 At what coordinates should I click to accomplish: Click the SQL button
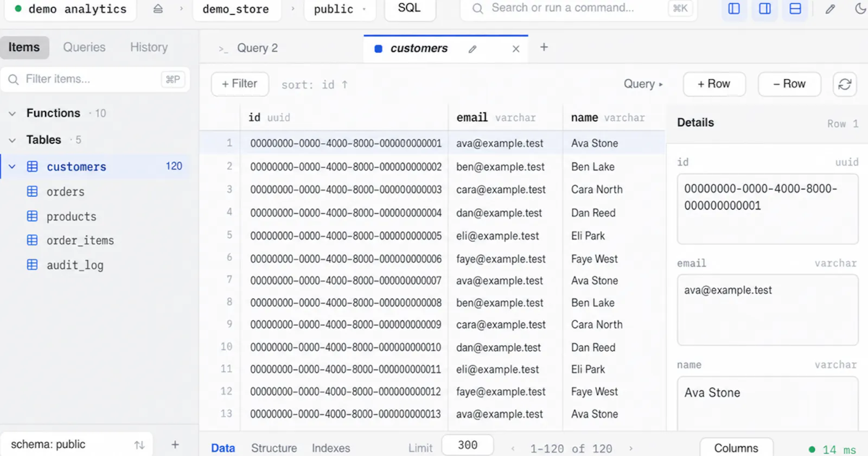click(x=410, y=9)
